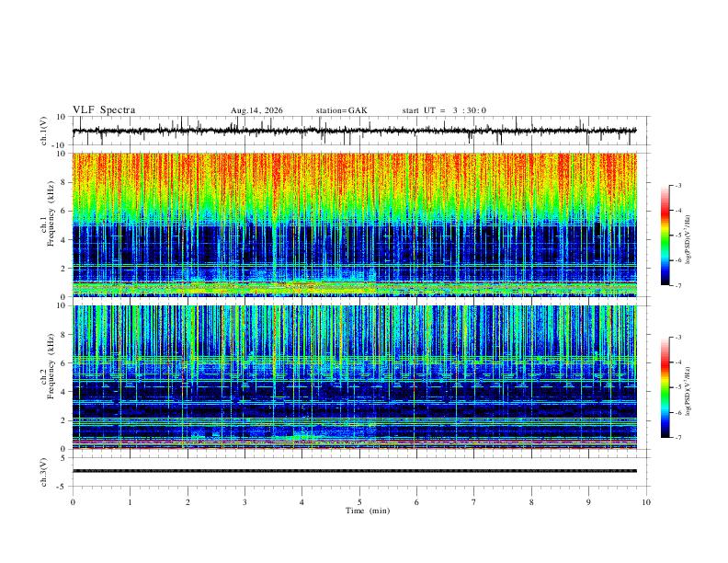Click the station=GAK label
Screen dimensions: 728x563
(341, 110)
